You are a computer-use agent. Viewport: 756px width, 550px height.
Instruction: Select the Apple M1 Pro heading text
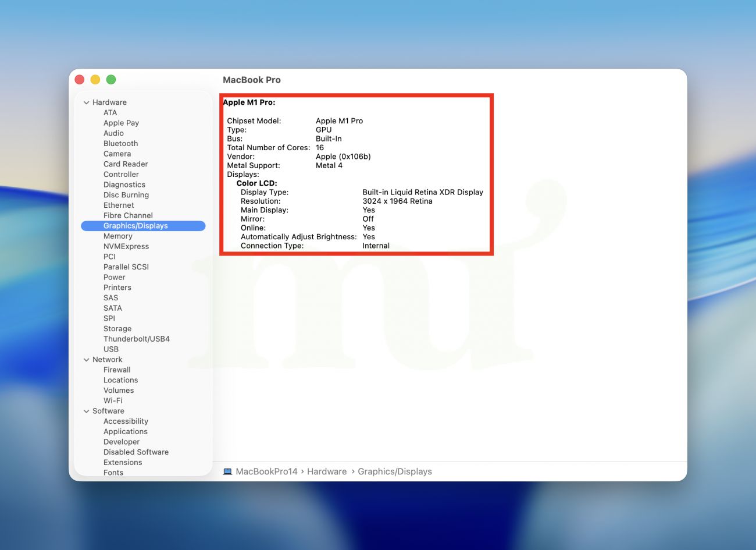point(249,102)
